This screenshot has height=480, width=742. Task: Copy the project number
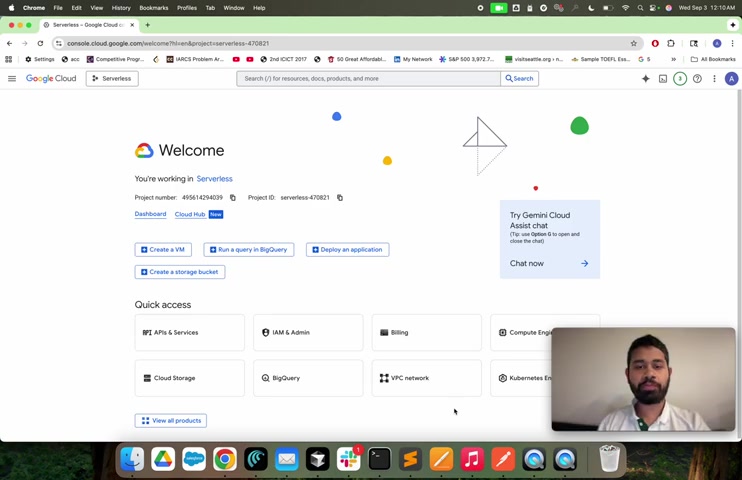233,197
